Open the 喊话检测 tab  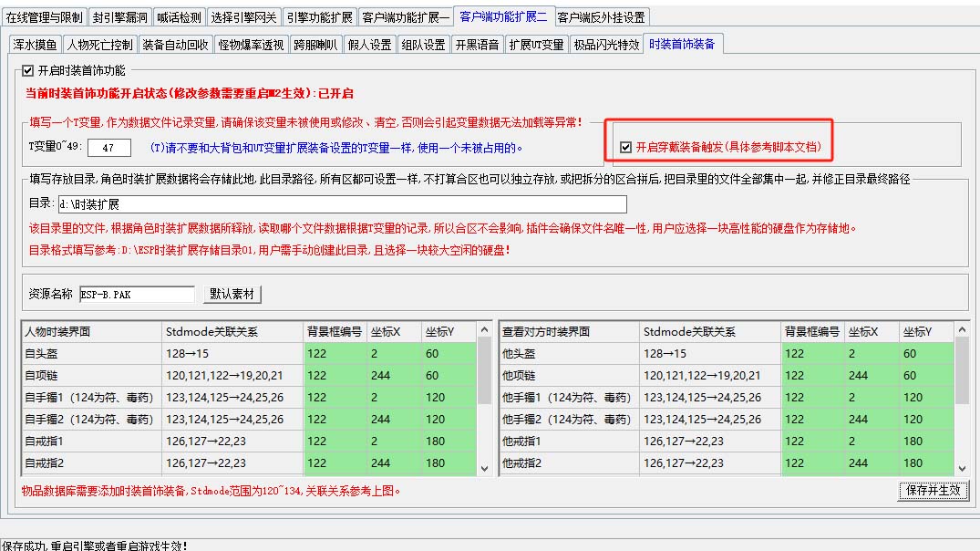[179, 17]
